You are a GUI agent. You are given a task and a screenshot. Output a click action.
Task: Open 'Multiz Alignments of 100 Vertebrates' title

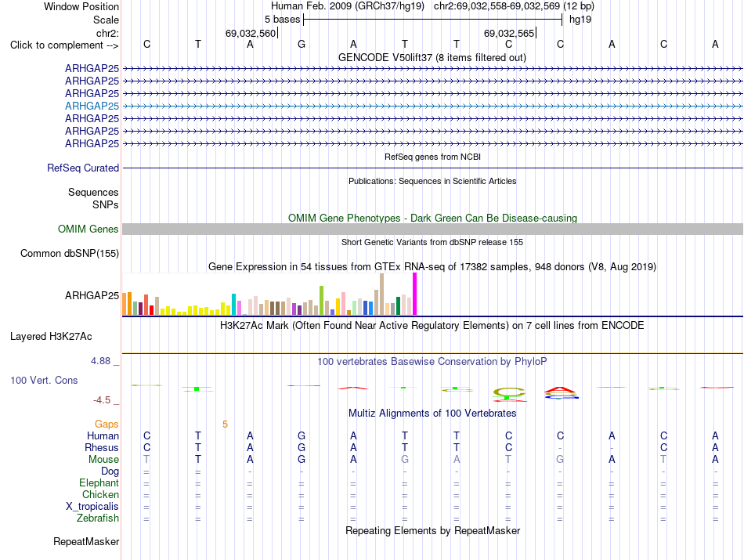tap(432, 414)
